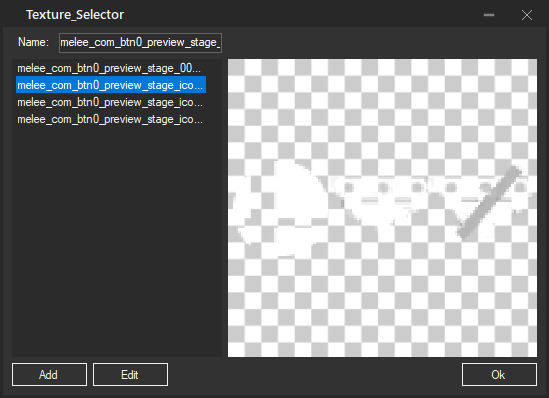
Task: Click the Texture_Selector title bar text
Action: (75, 15)
